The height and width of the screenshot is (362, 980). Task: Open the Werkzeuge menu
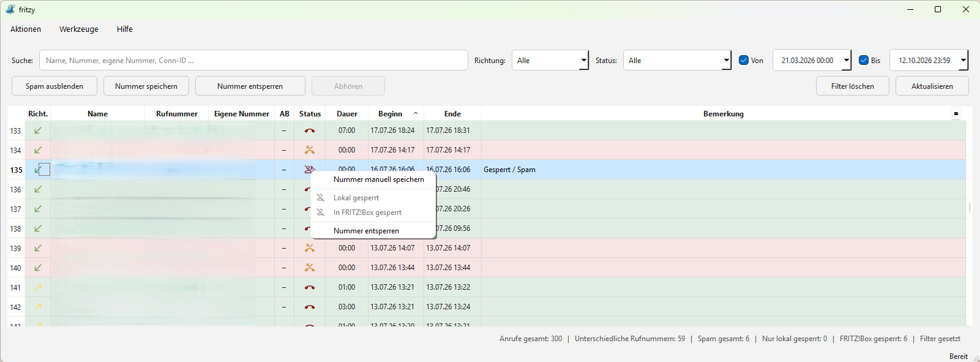pyautogui.click(x=79, y=29)
